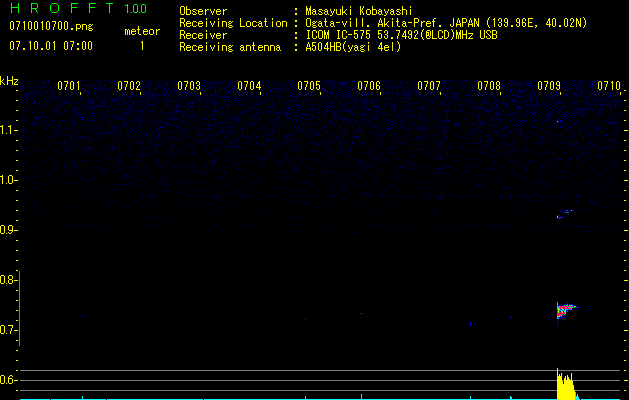Click the 0708 time marker
The height and width of the screenshot is (400, 629).
click(489, 86)
